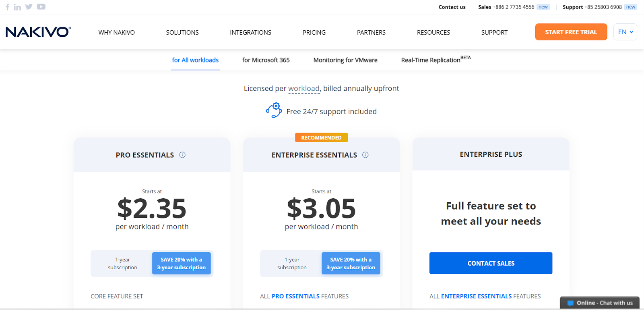Viewport: 644px width, 310px height.
Task: Click the Support phone number
Action: 603,7
